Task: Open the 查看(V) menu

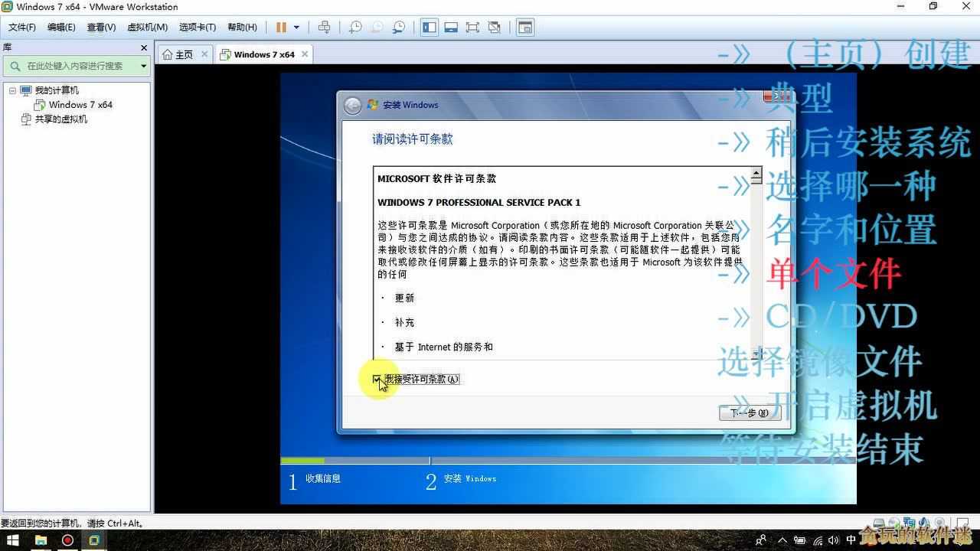Action: [101, 28]
